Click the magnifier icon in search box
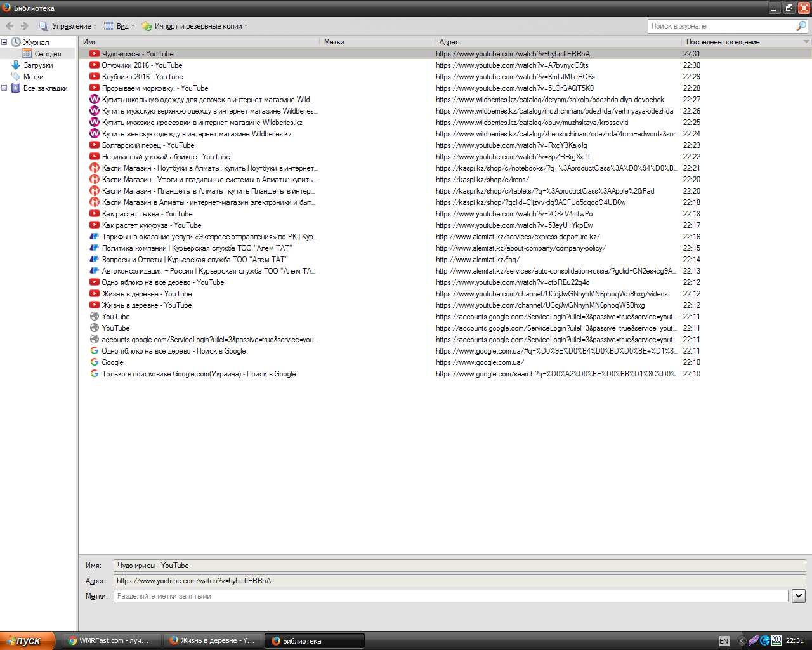This screenshot has width=812, height=650. (x=801, y=26)
